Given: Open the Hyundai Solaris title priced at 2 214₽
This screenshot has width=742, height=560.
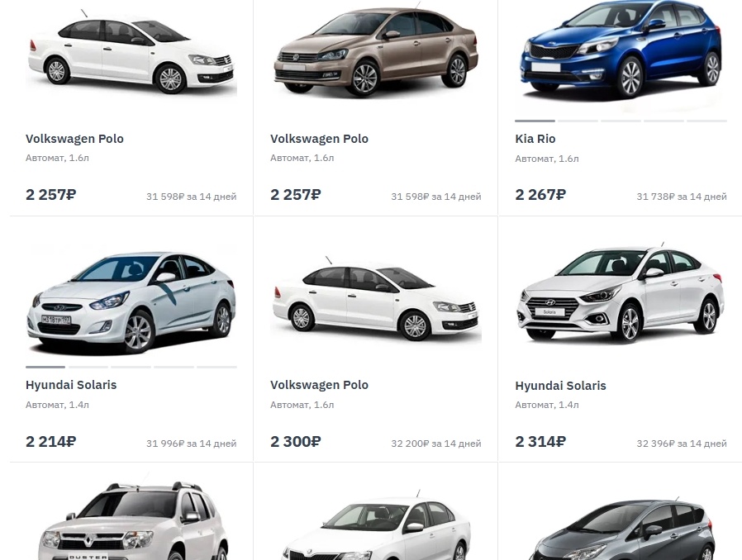Looking at the screenshot, I should click(x=71, y=385).
